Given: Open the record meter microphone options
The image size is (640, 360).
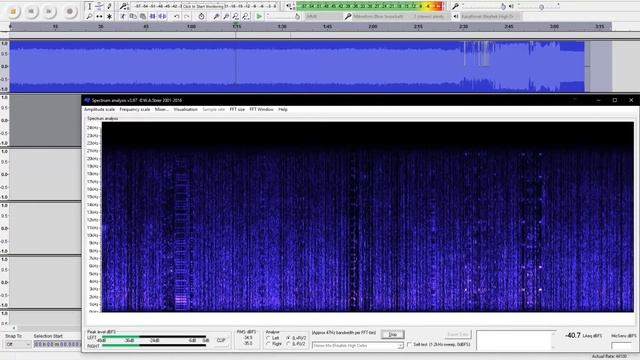Looking at the screenshot, I should coord(123,6).
